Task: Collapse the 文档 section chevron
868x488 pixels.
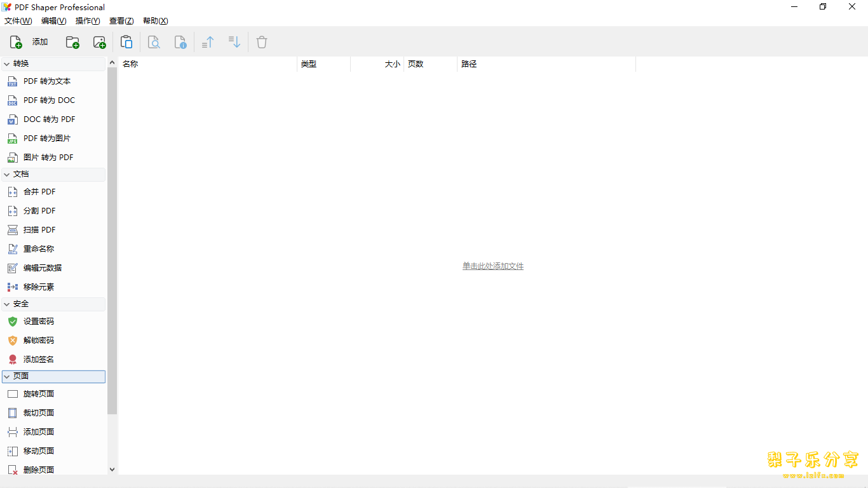Action: 7,174
